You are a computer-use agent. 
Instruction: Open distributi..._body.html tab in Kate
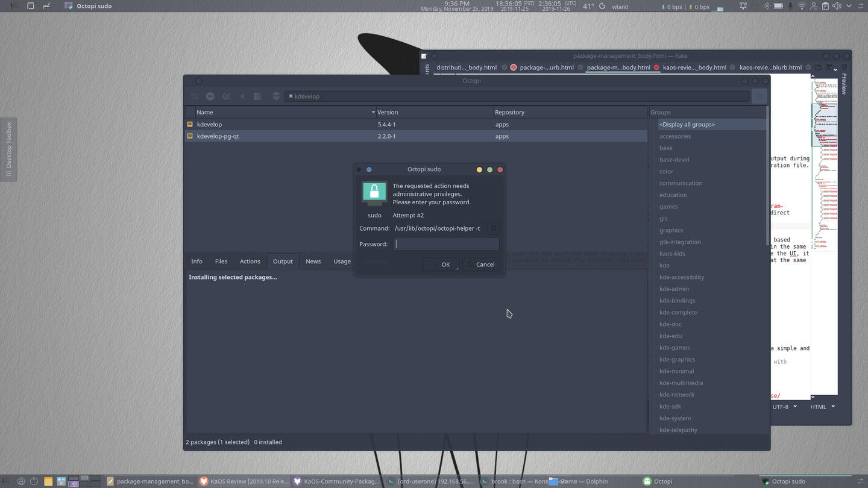point(467,67)
